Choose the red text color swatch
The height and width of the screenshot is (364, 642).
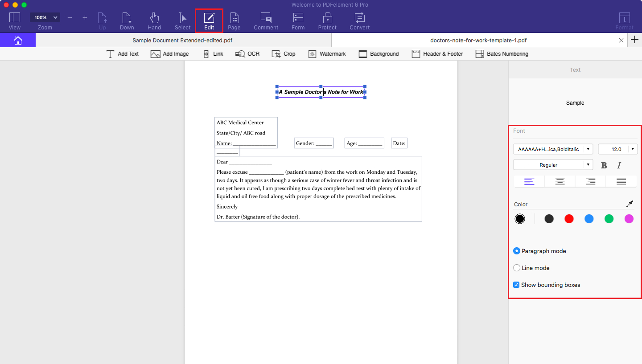coord(569,219)
